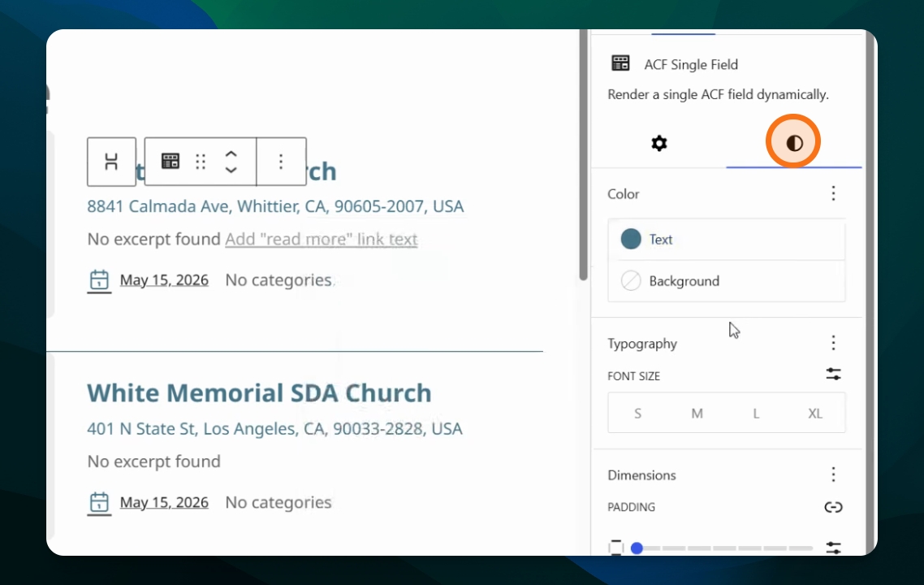The image size is (924, 585).
Task: Click first post's calendar icon
Action: [x=99, y=280]
